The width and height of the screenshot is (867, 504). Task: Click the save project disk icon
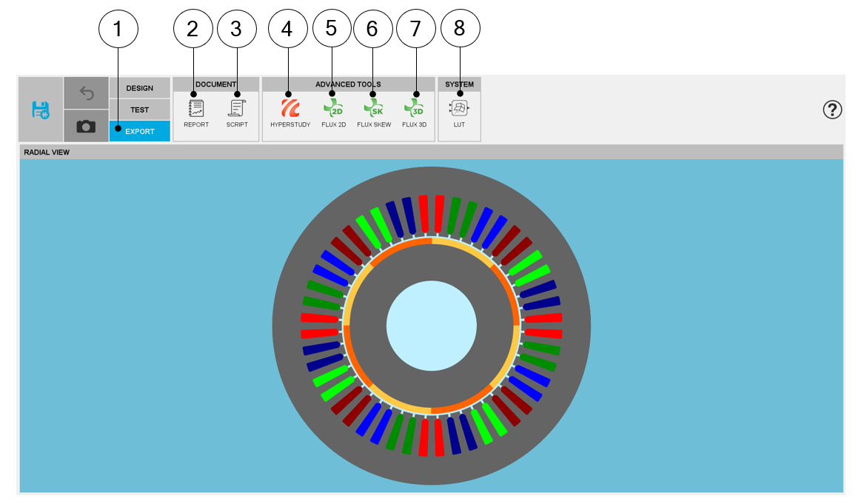click(x=40, y=110)
